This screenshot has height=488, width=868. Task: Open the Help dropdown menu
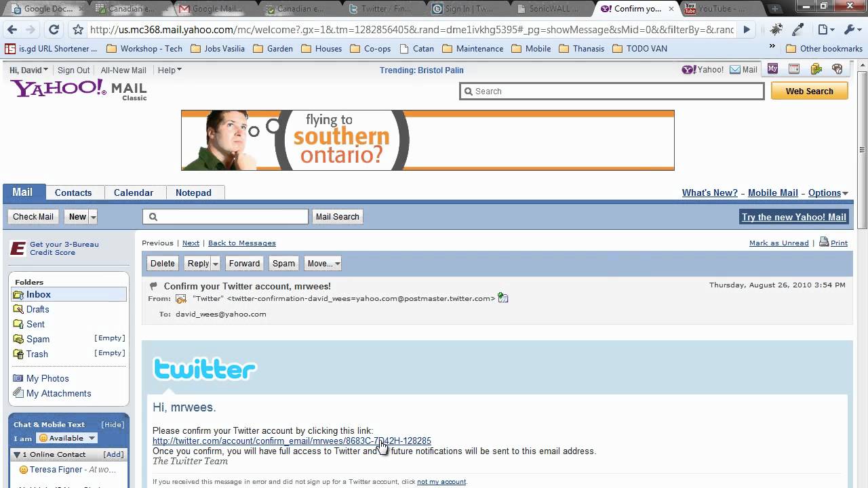coord(170,70)
